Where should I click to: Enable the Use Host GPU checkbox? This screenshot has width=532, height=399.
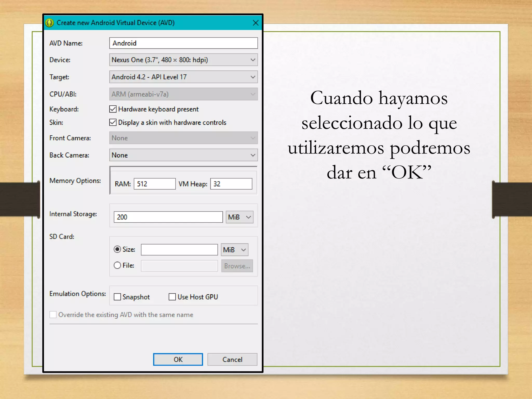click(172, 297)
